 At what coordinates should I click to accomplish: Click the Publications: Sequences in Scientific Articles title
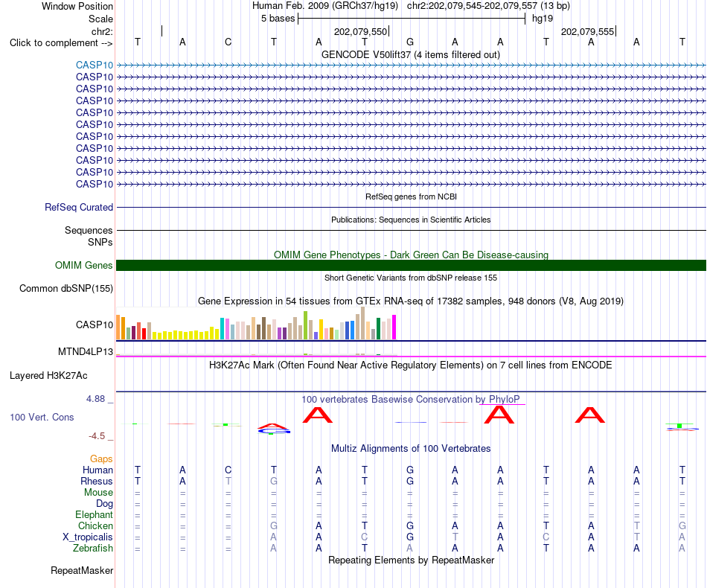(x=411, y=220)
